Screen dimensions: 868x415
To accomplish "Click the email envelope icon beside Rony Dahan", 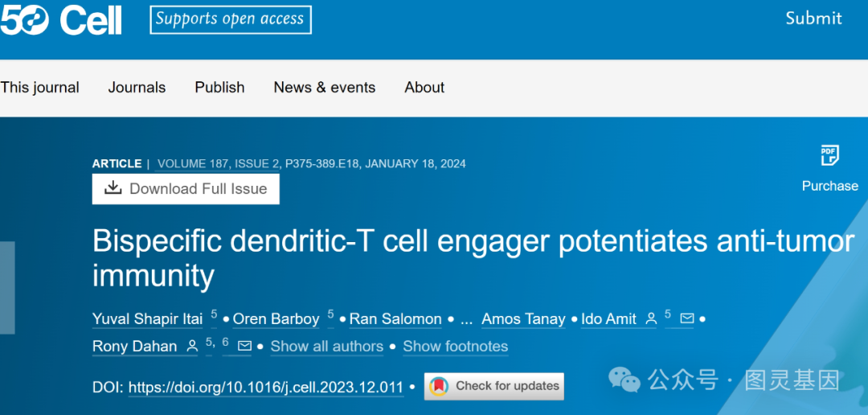I will coord(244,347).
